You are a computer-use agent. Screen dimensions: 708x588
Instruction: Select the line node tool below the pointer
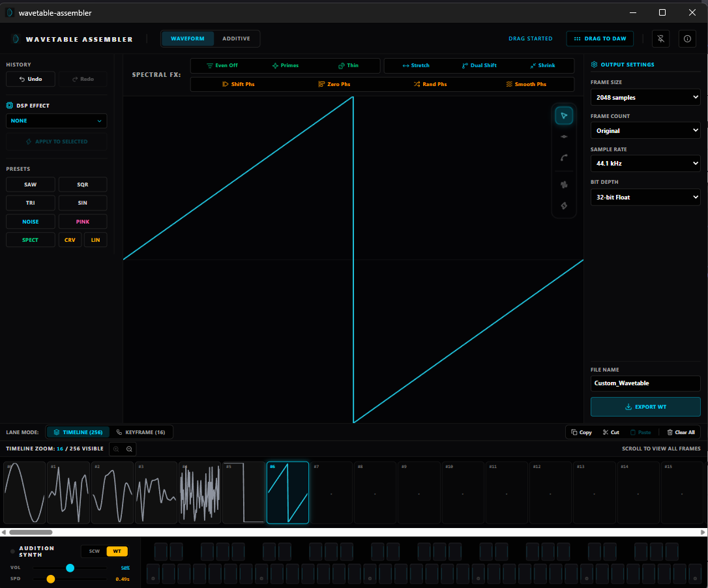pyautogui.click(x=563, y=137)
